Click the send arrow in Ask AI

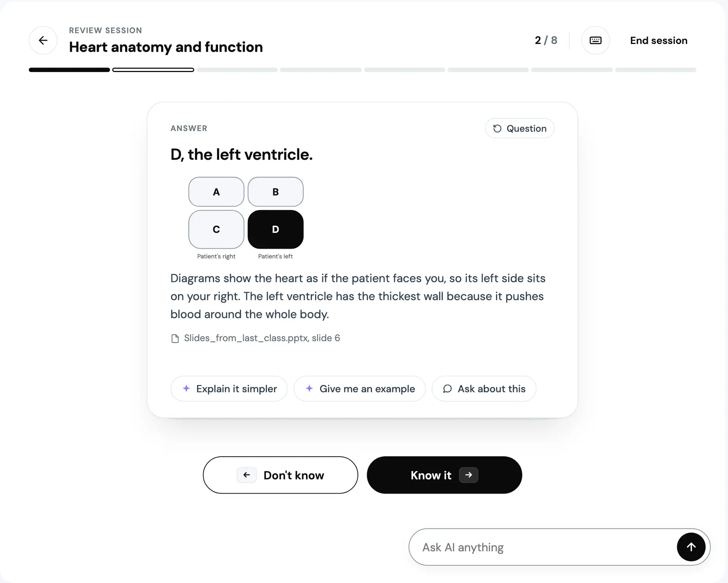691,547
